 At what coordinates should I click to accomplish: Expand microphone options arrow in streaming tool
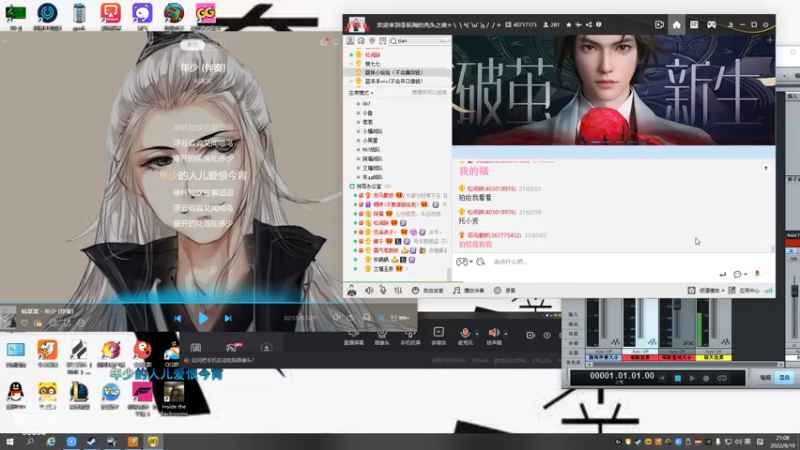(x=477, y=334)
